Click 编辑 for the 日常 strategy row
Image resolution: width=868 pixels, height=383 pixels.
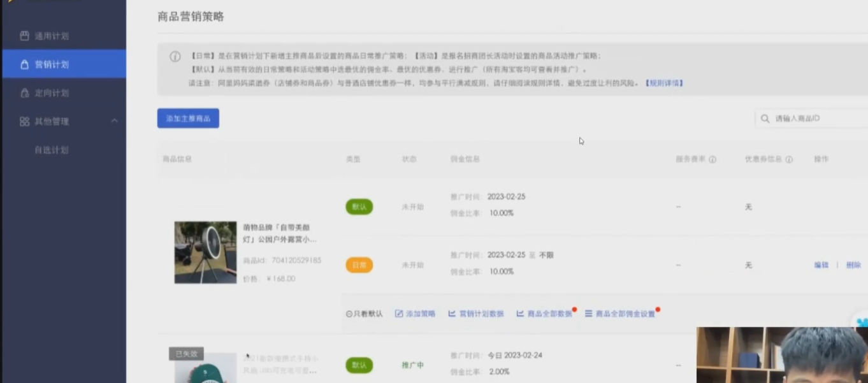tap(821, 265)
